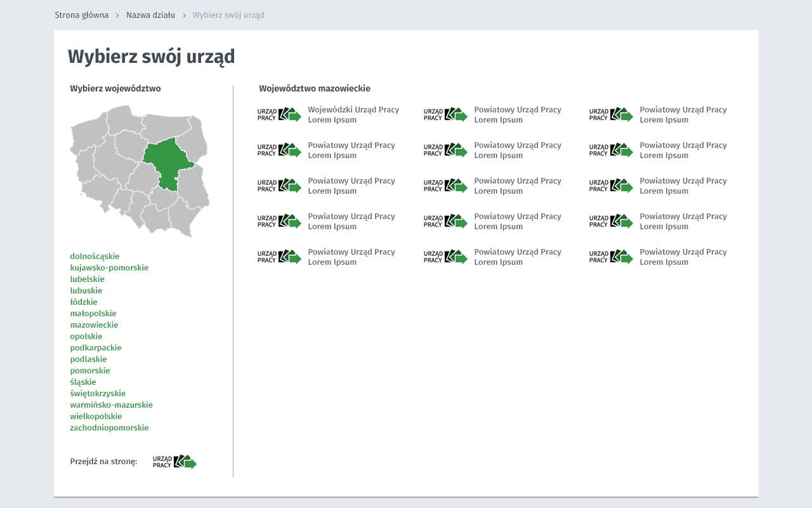The height and width of the screenshot is (508, 812).
Task: Click logo of third office in middle column
Action: coord(445,185)
